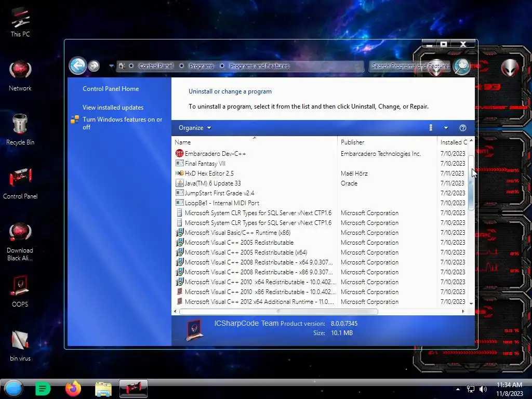Open Turn Windows features on or off
The width and height of the screenshot is (532, 399).
[x=122, y=123]
